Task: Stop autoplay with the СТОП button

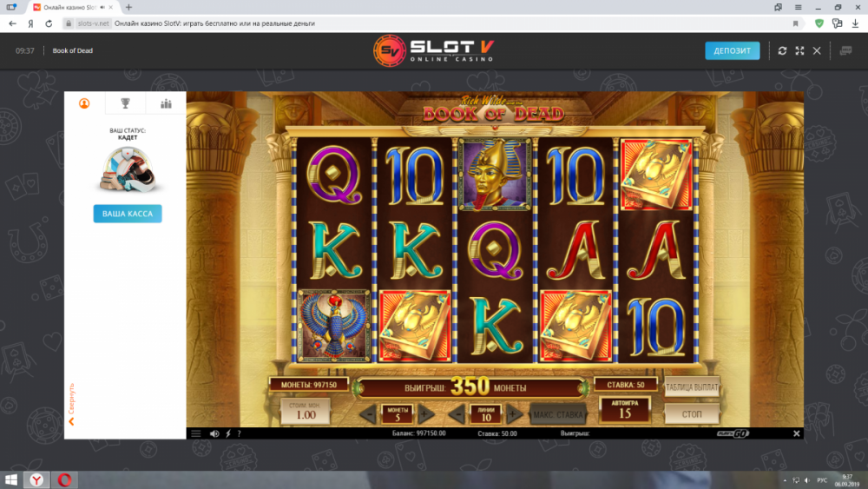Action: [692, 413]
